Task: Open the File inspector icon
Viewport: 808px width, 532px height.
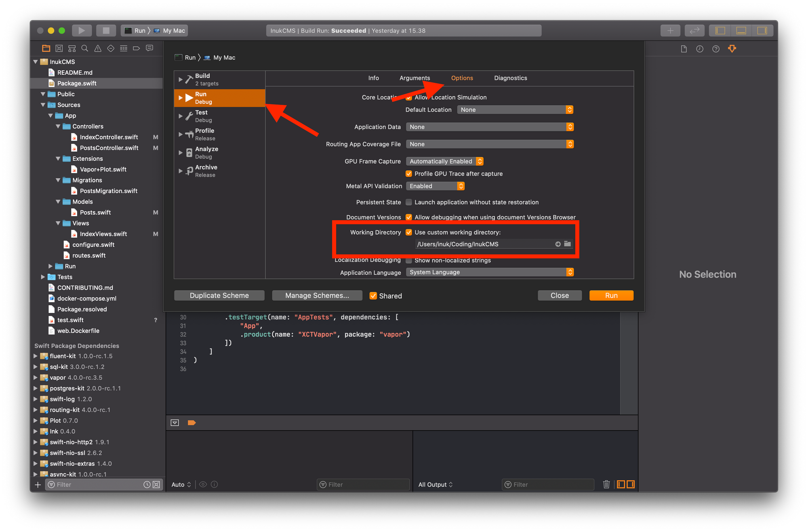Action: [684, 49]
